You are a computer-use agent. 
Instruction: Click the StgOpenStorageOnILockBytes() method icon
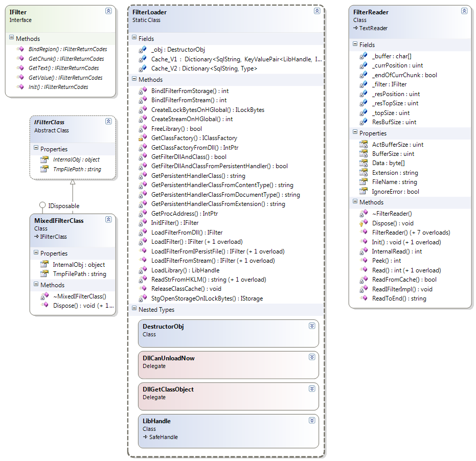143,298
